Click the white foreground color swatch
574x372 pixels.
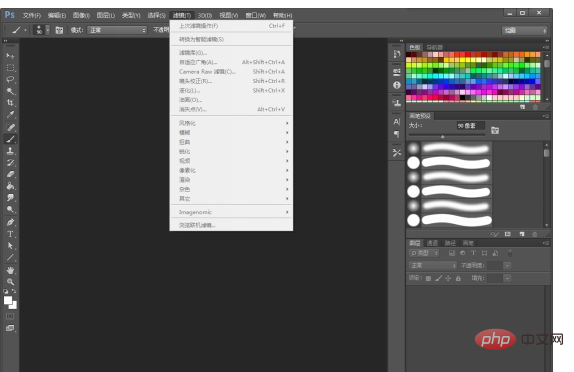(8, 300)
